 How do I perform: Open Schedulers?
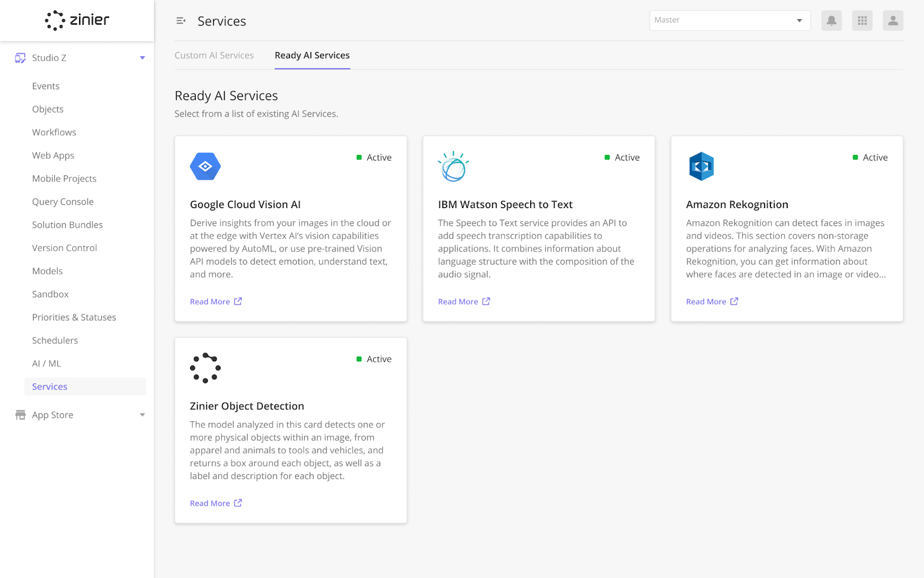[55, 340]
